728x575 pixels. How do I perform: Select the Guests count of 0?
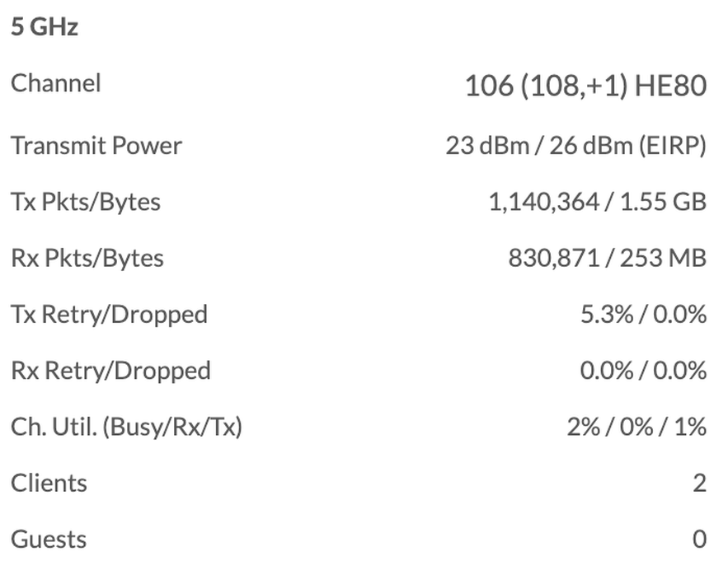[699, 540]
